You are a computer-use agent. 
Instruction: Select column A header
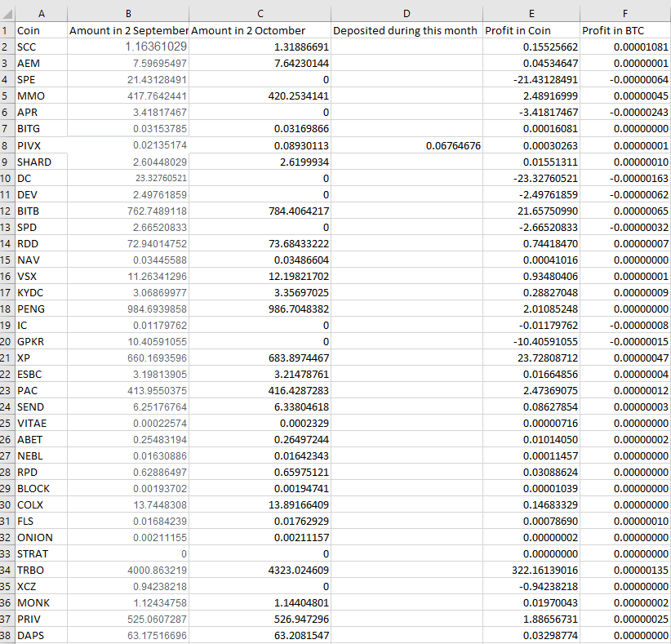click(x=41, y=14)
